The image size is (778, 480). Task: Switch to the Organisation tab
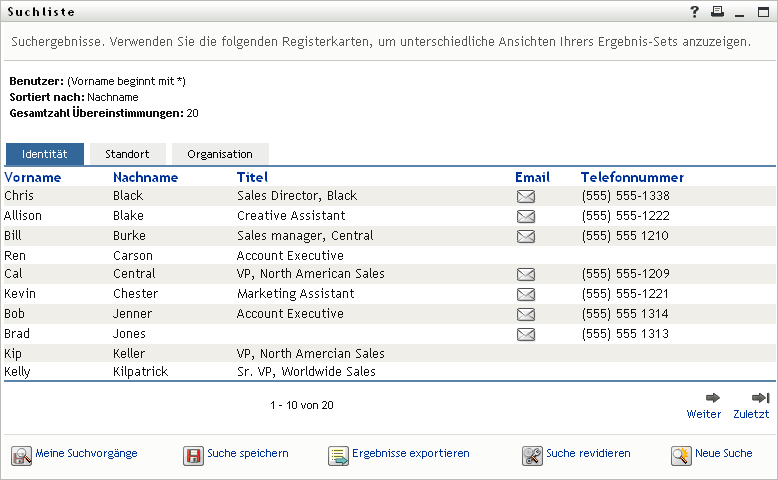click(220, 154)
